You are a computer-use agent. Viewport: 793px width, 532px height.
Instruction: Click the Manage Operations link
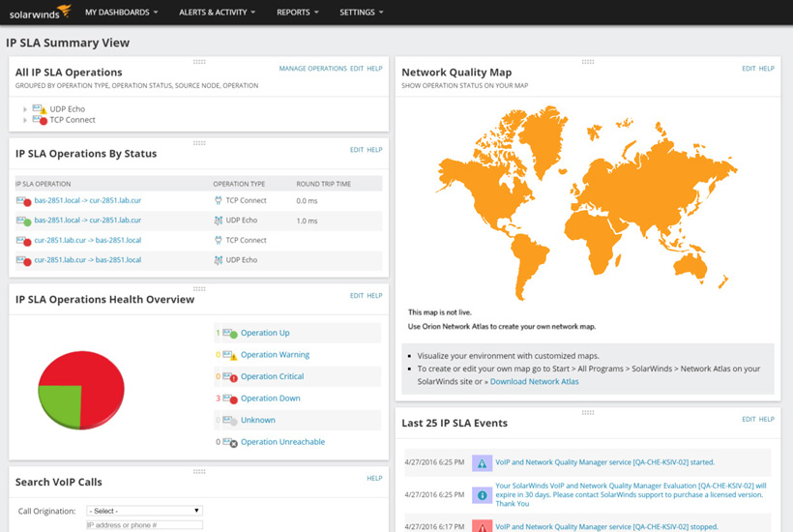[x=312, y=69]
